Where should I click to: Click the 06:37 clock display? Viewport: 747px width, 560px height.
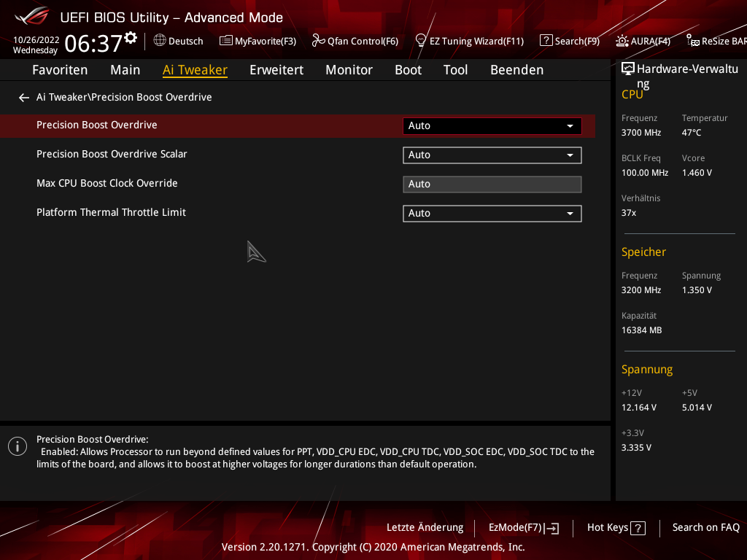[x=93, y=43]
